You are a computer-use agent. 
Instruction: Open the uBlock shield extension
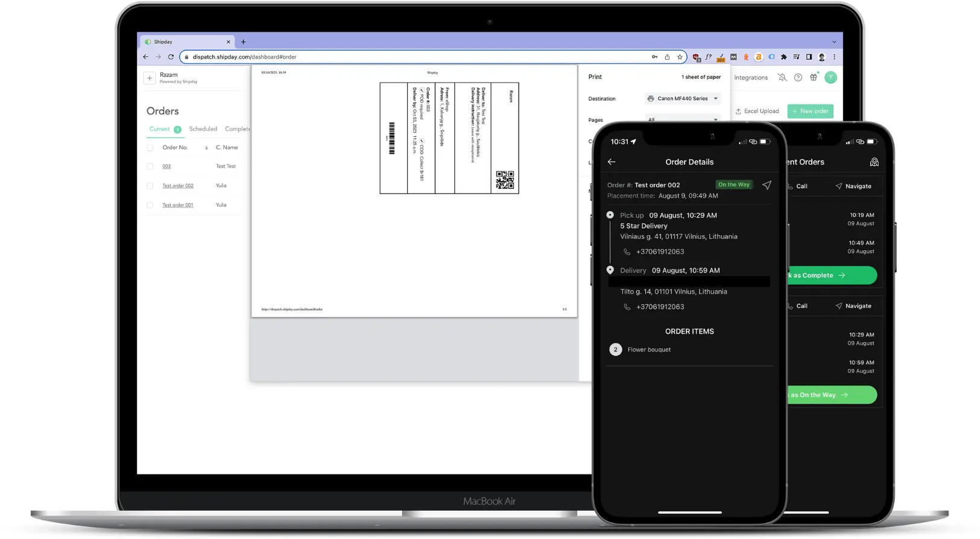point(697,57)
